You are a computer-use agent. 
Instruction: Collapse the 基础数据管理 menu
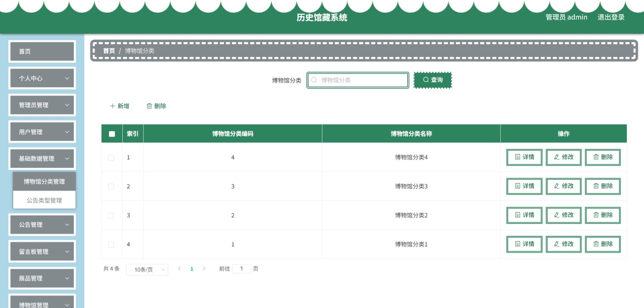coord(42,158)
